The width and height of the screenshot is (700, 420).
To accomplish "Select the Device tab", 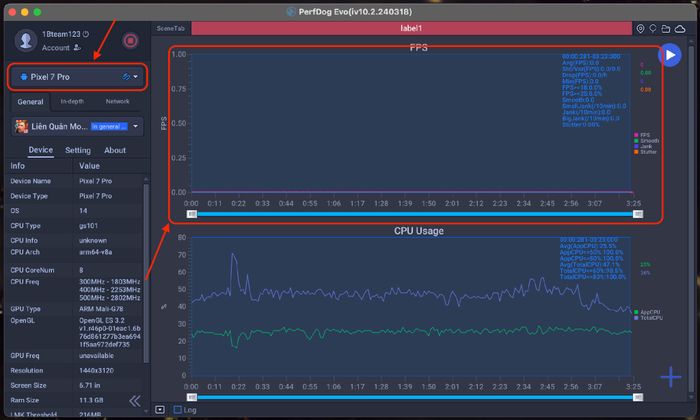I will click(41, 150).
